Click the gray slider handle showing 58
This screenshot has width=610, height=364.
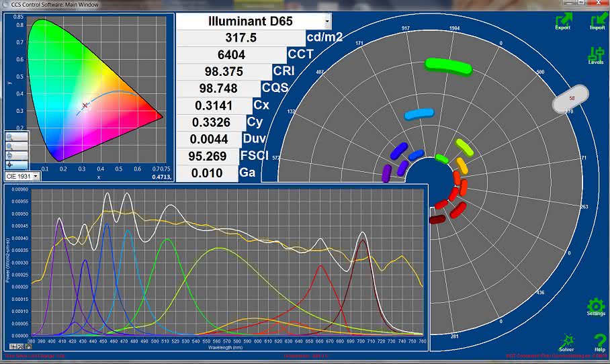(571, 99)
